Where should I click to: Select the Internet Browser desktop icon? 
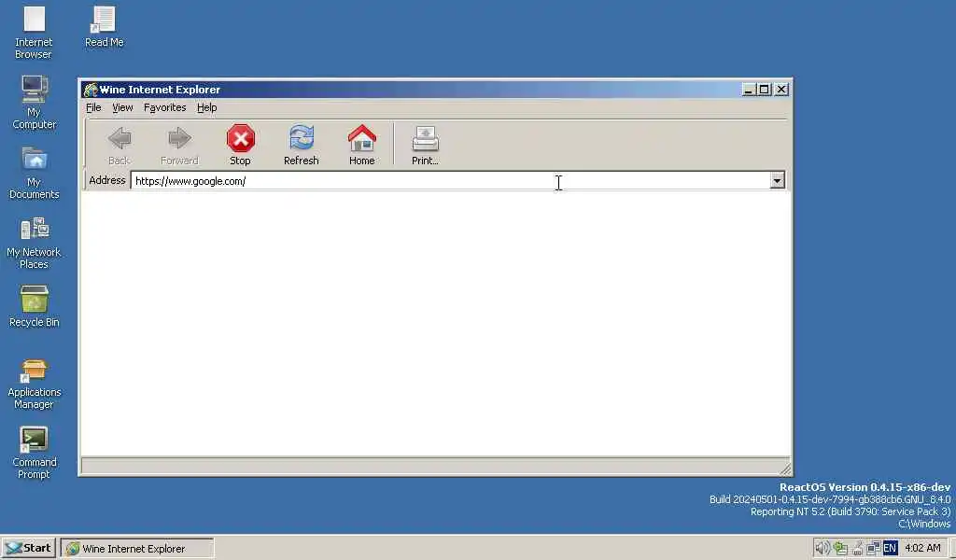(34, 33)
